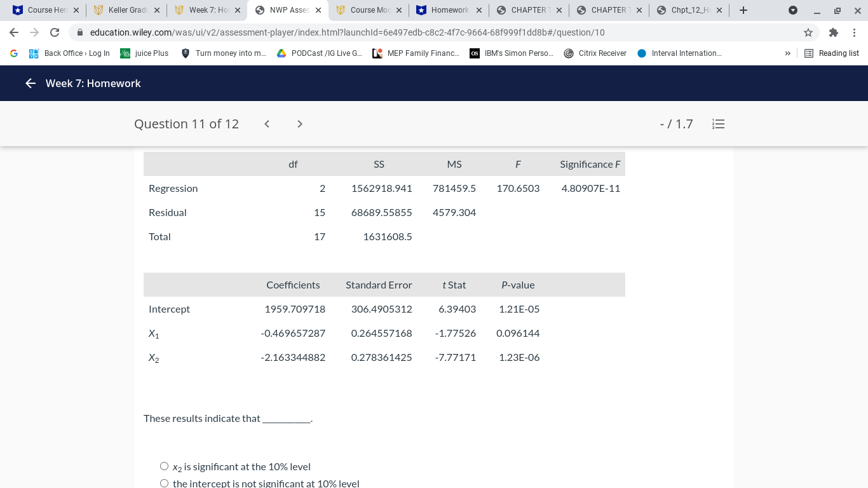Click X1 coefficient -0.469657287
This screenshot has height=488, width=868.
coord(293,333)
